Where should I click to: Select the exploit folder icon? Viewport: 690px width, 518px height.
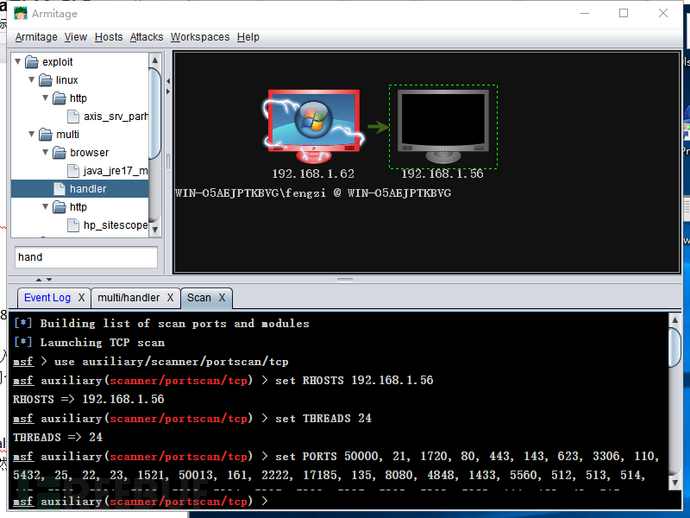point(32,62)
